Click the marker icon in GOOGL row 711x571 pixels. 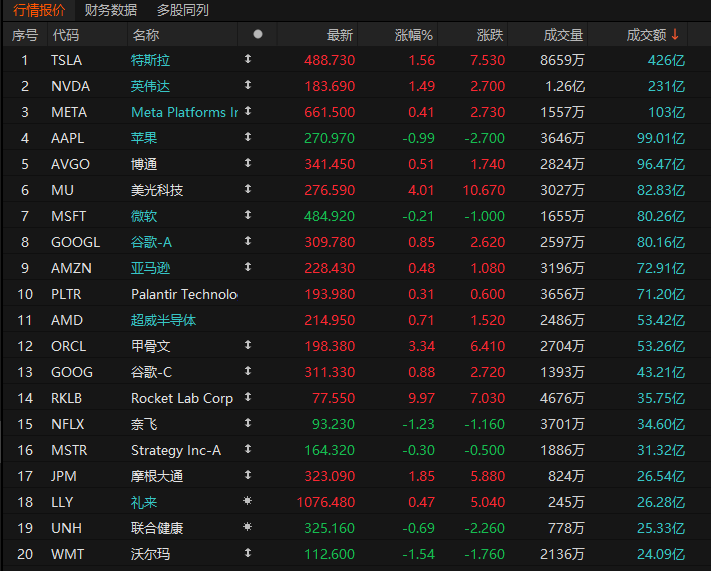(x=248, y=241)
